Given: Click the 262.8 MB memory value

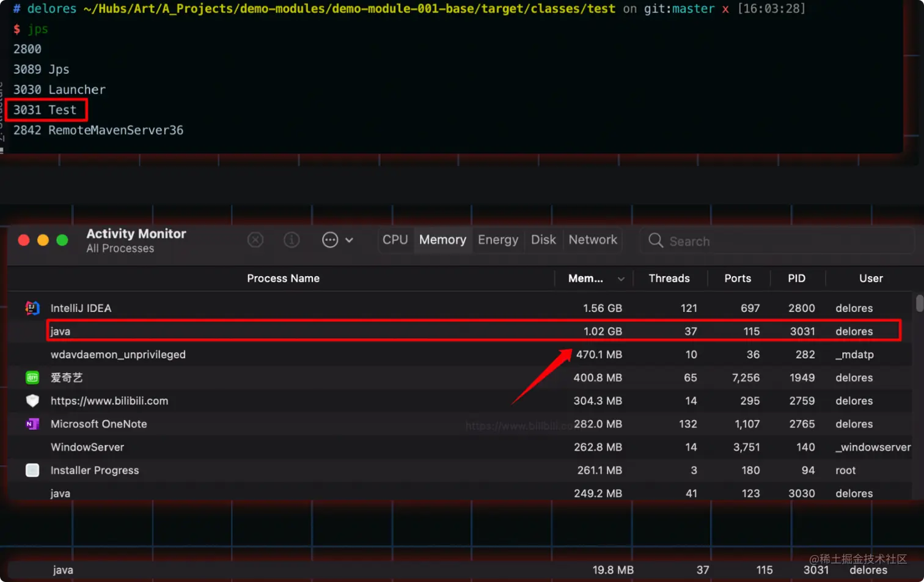Looking at the screenshot, I should pyautogui.click(x=598, y=447).
